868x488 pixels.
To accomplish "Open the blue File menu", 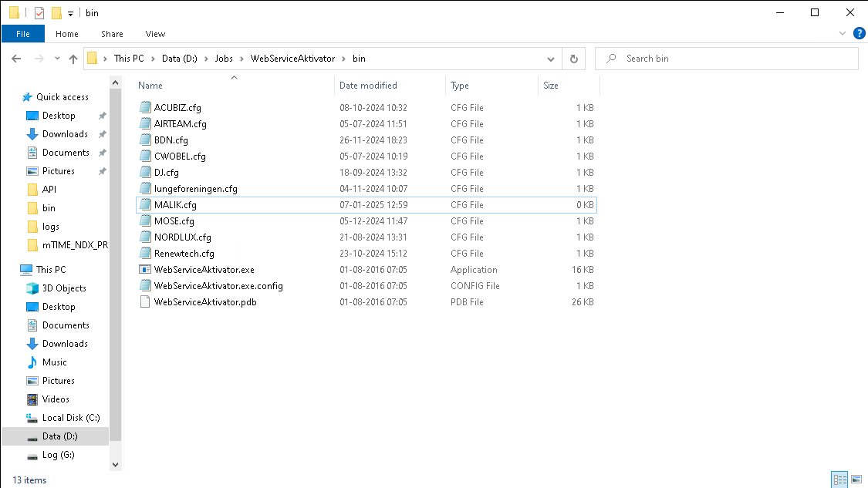I will pos(22,34).
